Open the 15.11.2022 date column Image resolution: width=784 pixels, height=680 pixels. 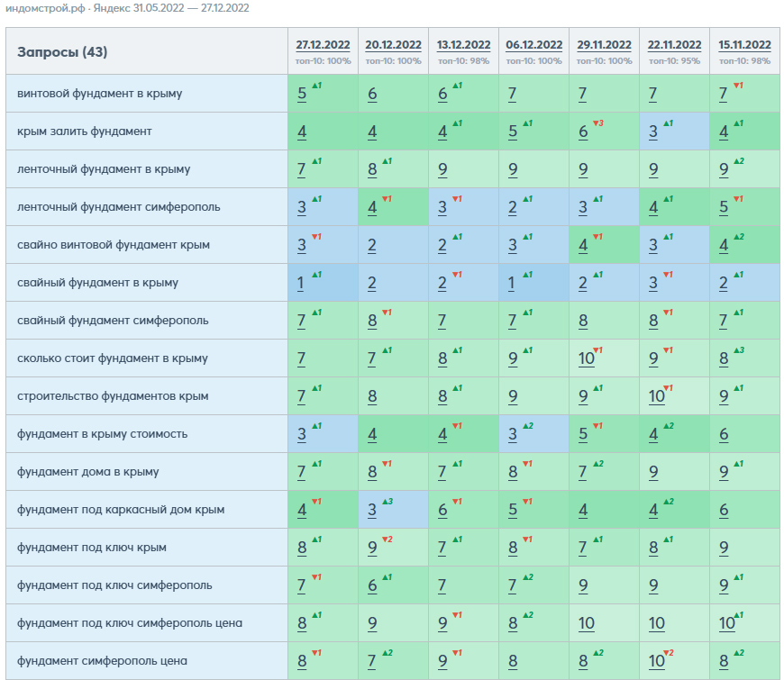744,45
